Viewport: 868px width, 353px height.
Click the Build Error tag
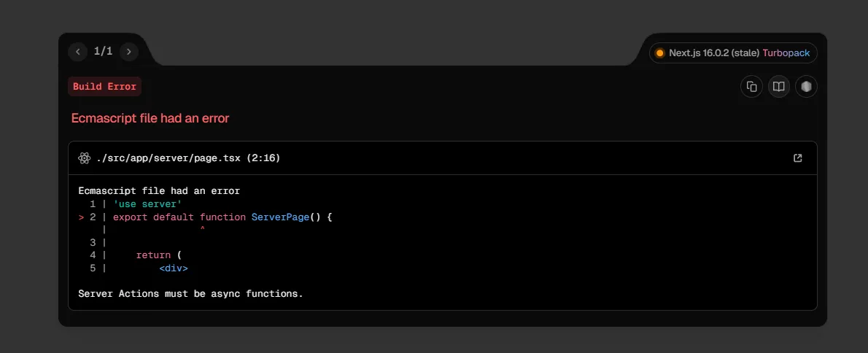(104, 87)
